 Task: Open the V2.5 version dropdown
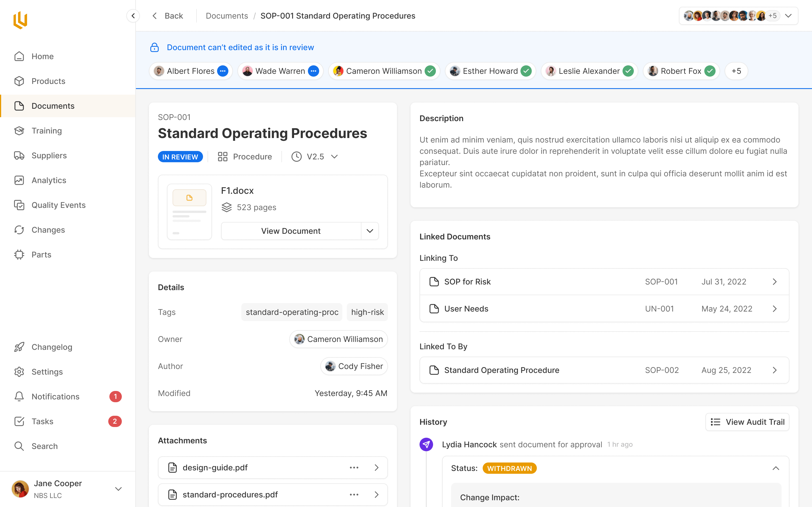[334, 157]
